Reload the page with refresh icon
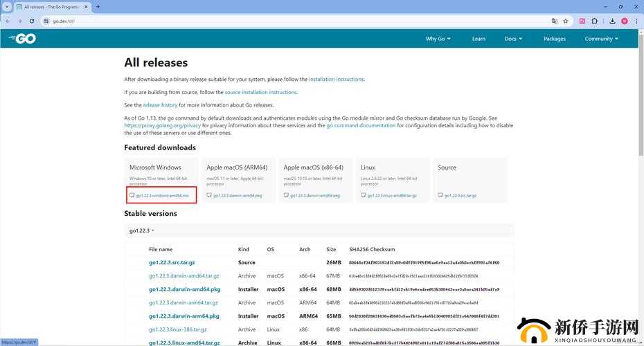The image size is (644, 346). (32, 21)
